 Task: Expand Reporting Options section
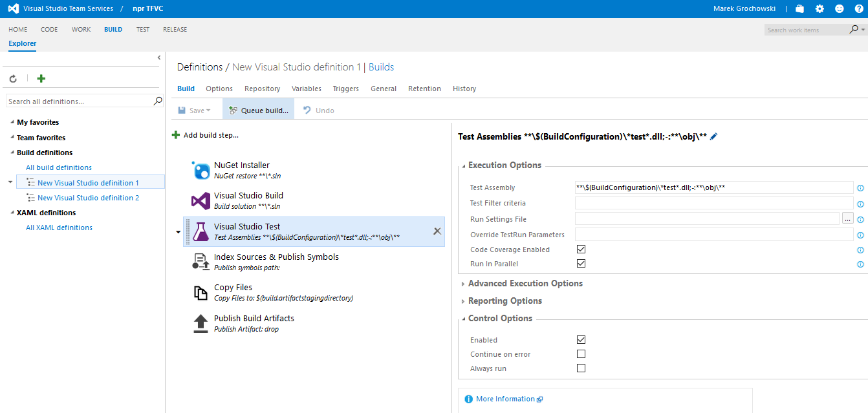[505, 301]
